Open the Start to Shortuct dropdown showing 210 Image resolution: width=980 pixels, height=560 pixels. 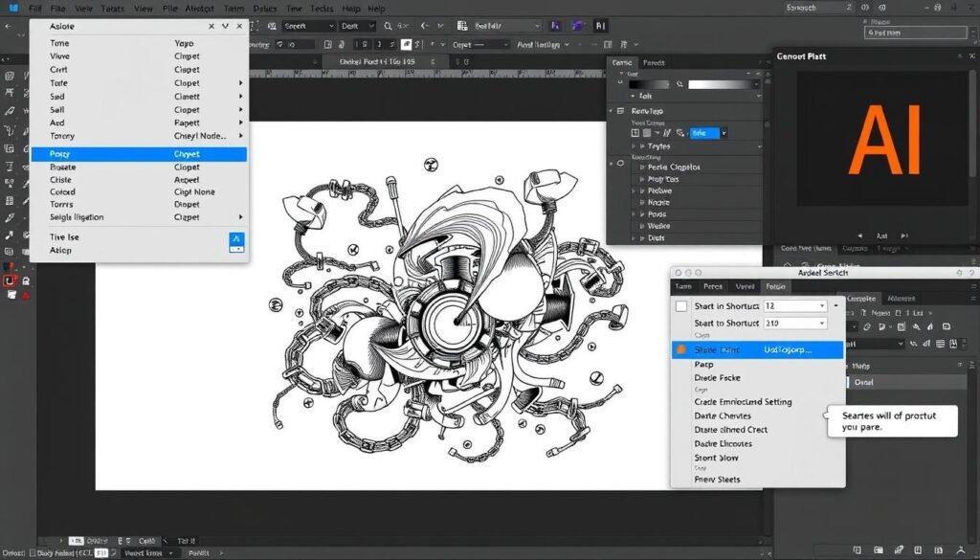(x=794, y=324)
